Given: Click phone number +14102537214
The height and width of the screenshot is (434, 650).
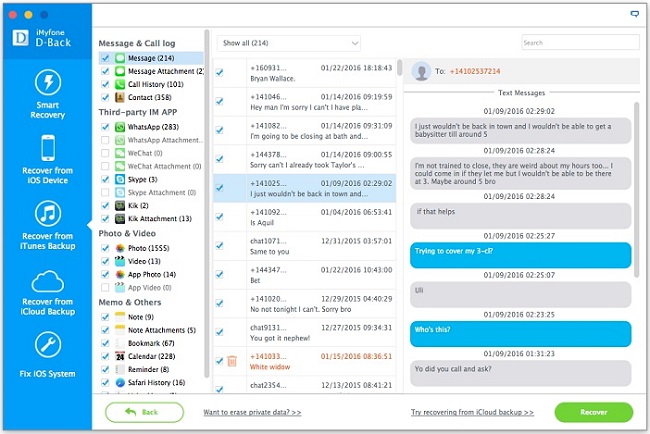Looking at the screenshot, I should (475, 71).
